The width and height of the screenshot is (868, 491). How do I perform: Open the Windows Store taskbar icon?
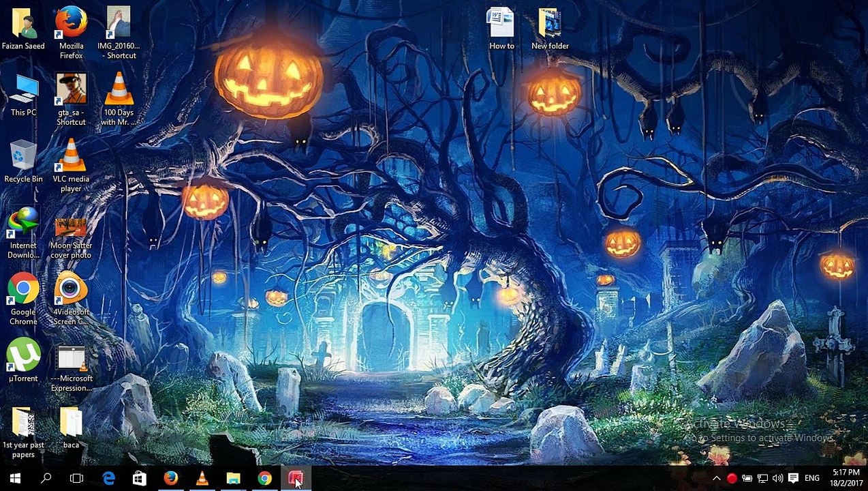(x=139, y=479)
